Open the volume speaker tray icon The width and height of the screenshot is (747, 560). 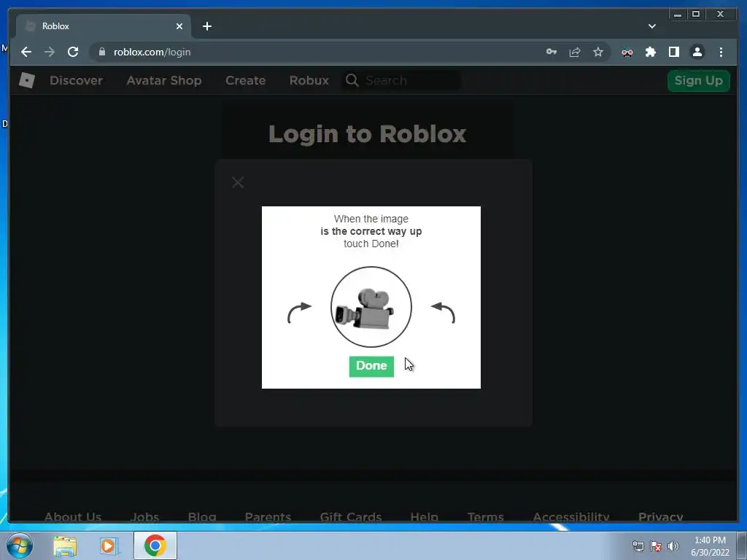point(673,545)
